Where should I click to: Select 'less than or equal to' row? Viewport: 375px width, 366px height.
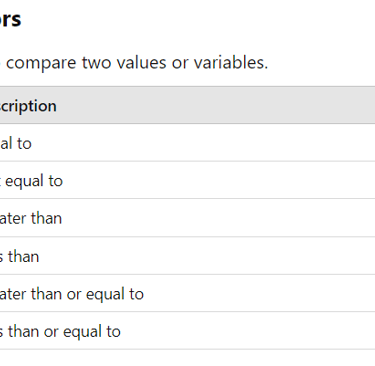[187, 331]
